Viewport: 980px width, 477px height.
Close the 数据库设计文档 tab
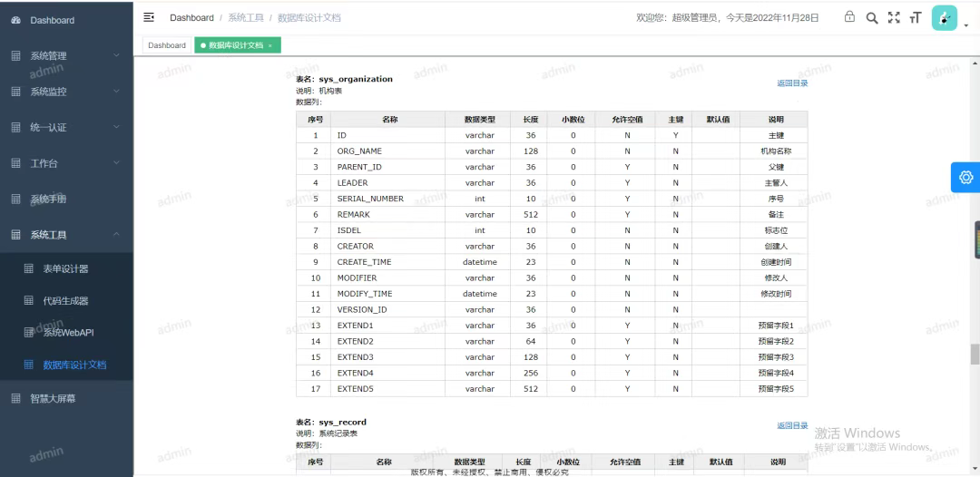pyautogui.click(x=270, y=45)
